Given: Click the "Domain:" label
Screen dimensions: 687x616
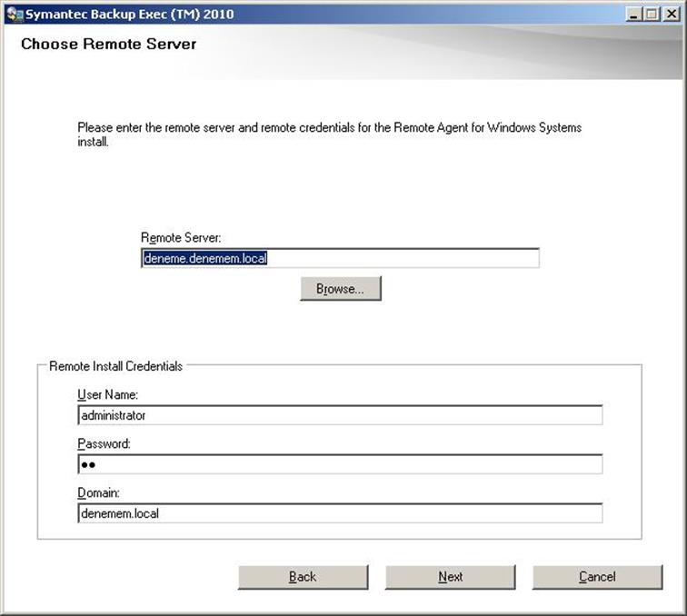Looking at the screenshot, I should [98, 492].
